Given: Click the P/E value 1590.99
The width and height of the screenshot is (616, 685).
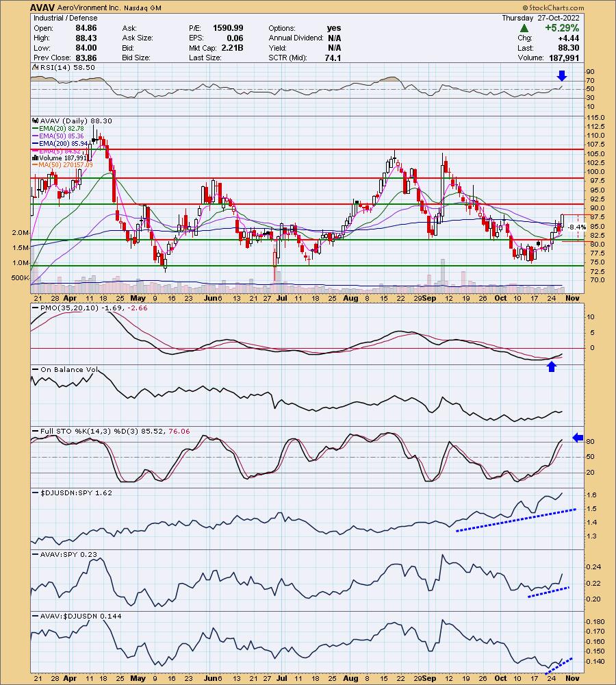Looking at the screenshot, I should [228, 28].
